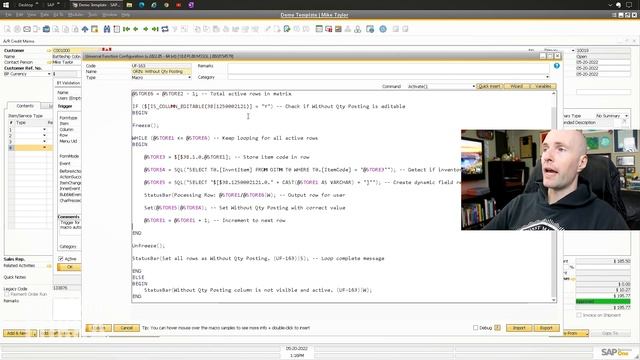Click the Send Email envelope icon
The image size is (640, 360).
click(x=27, y=29)
